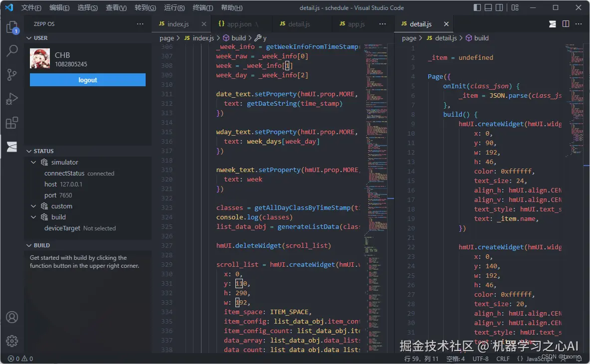Image resolution: width=590 pixels, height=364 pixels.
Task: Open the Accounts menu icon
Action: [x=12, y=317]
